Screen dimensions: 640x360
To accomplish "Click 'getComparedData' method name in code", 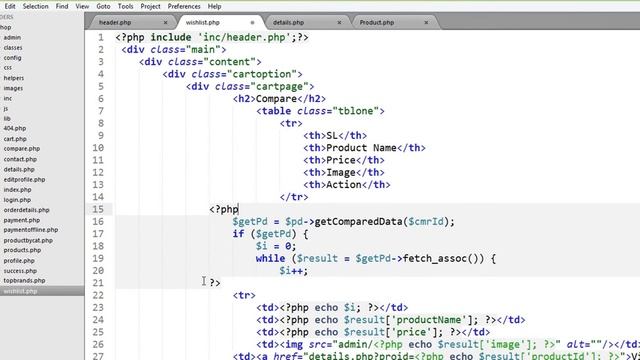I will 358,222.
